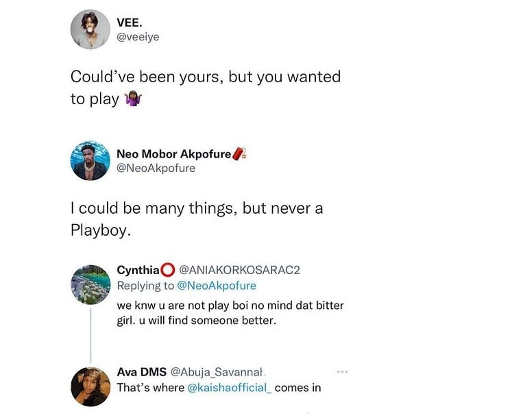Click Ava DMS's profile photo

click(x=90, y=387)
